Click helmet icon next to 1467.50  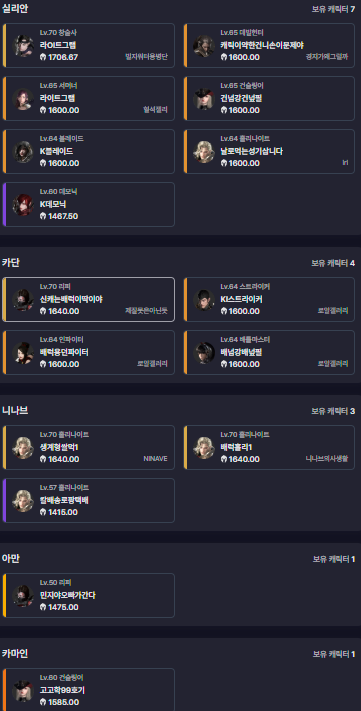[43, 216]
